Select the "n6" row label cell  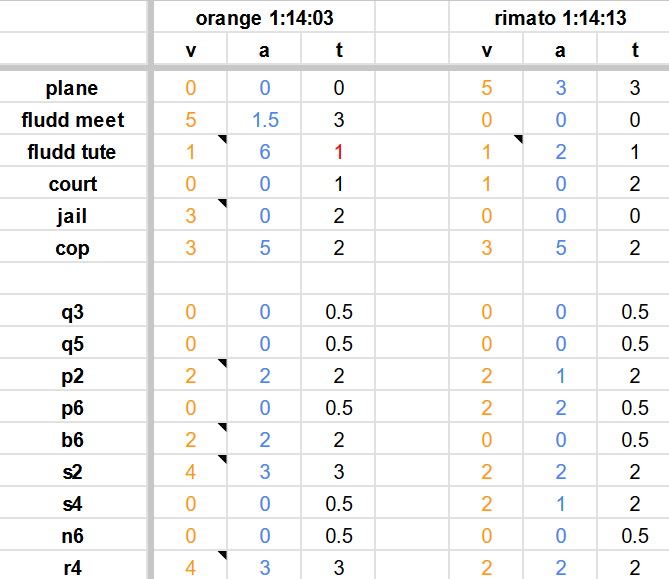73,536
